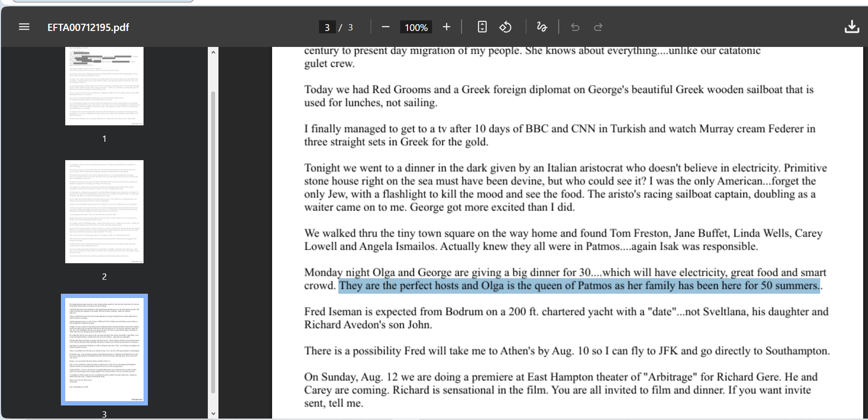
Task: Edit the current page number field
Action: click(327, 28)
